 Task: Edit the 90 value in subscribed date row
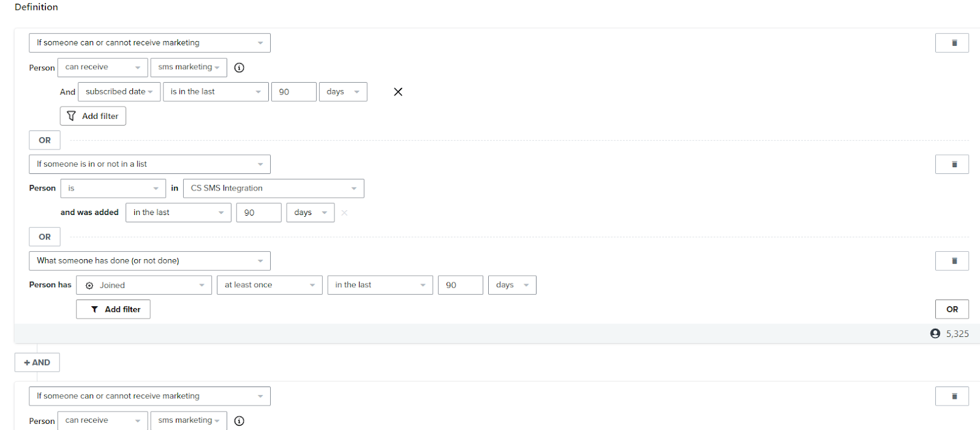(294, 92)
